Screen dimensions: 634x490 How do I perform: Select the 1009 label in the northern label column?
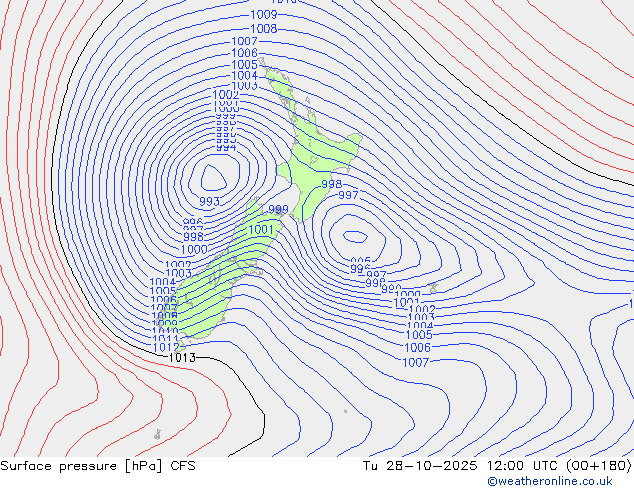(264, 15)
